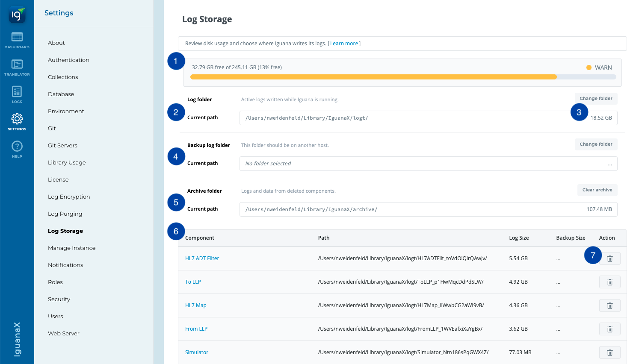Click Change folder for Log folder
Viewport: 636px width, 364px height.
point(596,99)
